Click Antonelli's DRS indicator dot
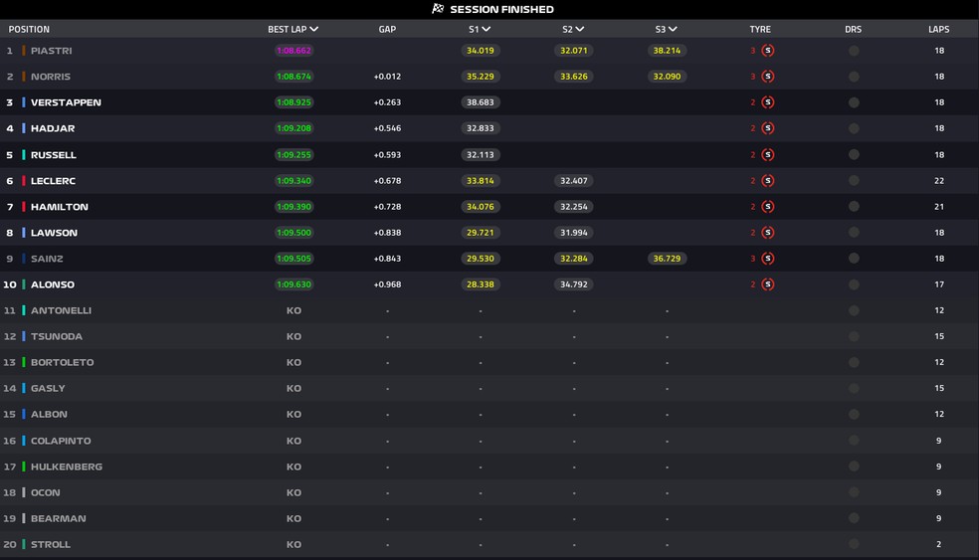 [x=854, y=310]
